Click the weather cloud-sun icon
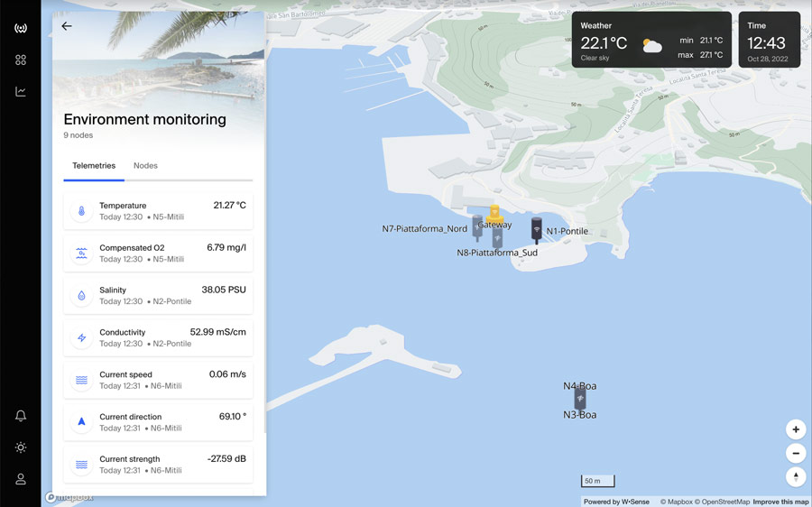The height and width of the screenshot is (507, 812). tap(652, 46)
